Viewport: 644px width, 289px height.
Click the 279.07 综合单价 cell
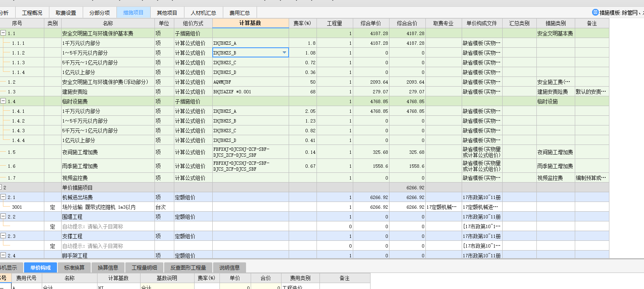(x=371, y=92)
